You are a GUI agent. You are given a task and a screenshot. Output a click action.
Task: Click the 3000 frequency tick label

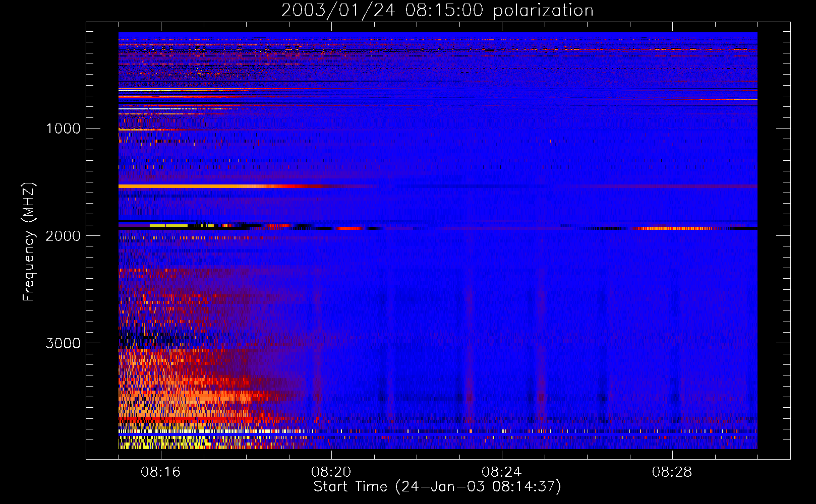(x=63, y=343)
